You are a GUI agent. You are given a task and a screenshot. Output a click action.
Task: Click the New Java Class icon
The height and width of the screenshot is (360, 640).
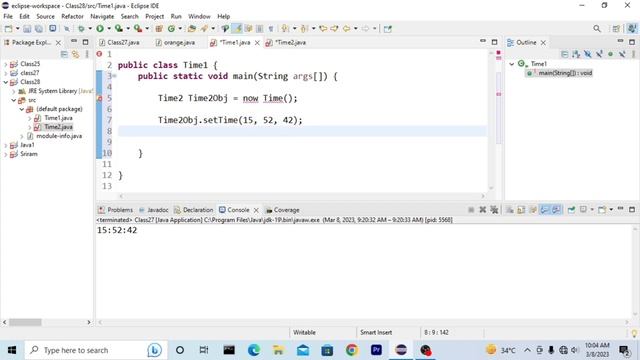[171, 29]
